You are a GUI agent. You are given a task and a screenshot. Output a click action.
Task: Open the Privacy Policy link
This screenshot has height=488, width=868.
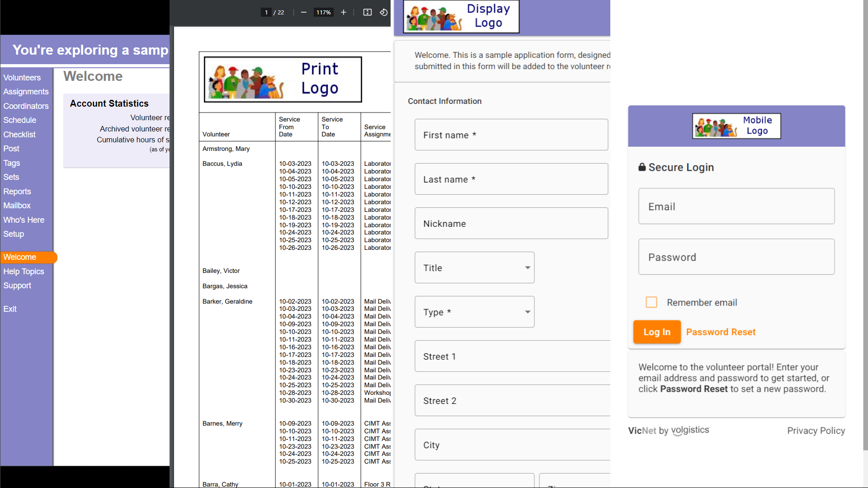click(816, 431)
